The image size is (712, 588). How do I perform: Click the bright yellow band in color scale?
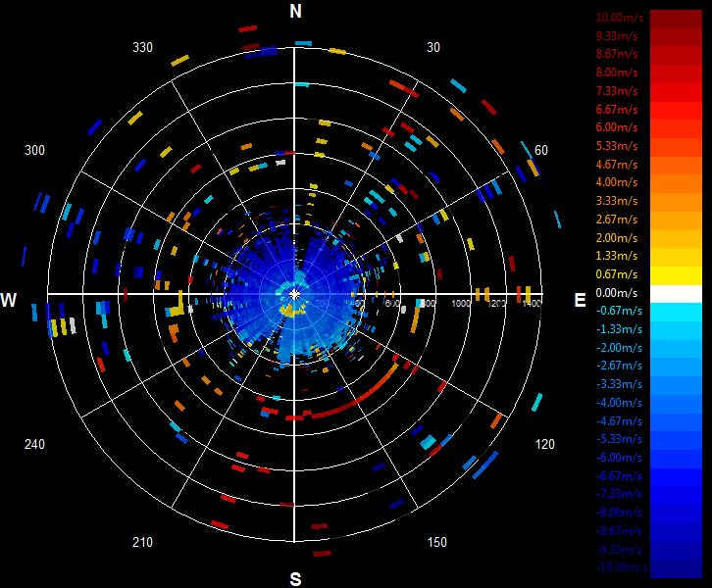click(x=676, y=276)
